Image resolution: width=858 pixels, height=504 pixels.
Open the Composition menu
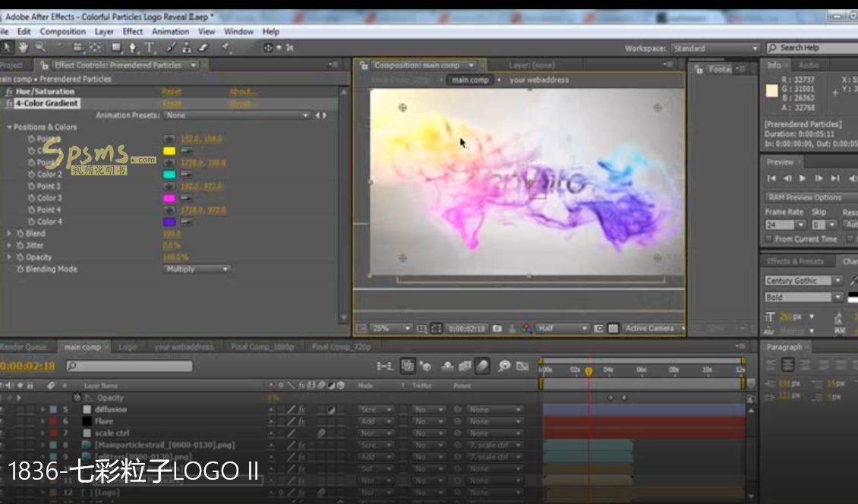[62, 32]
